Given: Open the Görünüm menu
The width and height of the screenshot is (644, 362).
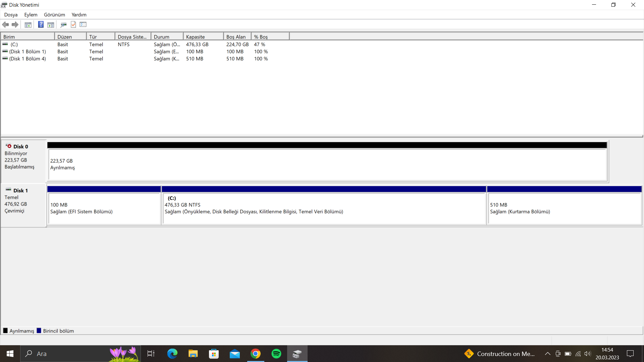Looking at the screenshot, I should [x=54, y=15].
